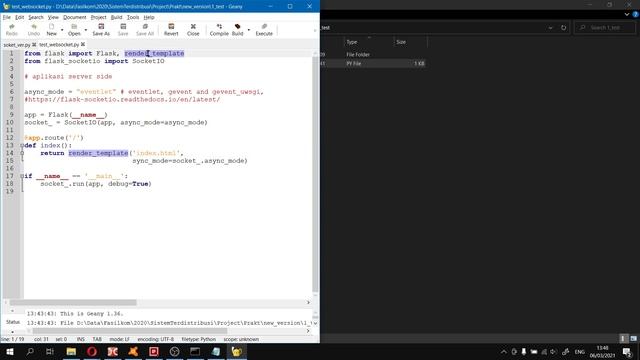Image resolution: width=640 pixels, height=360 pixels.
Task: Open Task View on the taskbar
Action: pos(50,351)
